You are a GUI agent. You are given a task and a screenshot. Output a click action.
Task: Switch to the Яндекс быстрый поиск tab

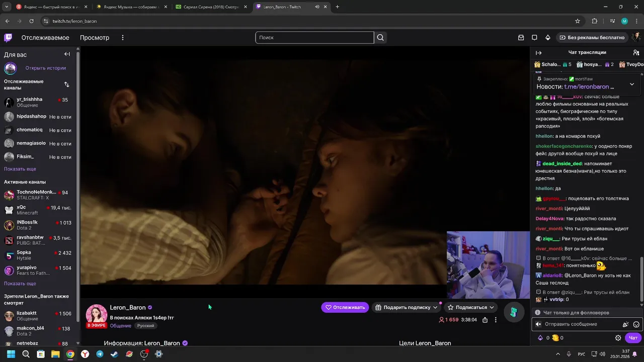(x=51, y=7)
